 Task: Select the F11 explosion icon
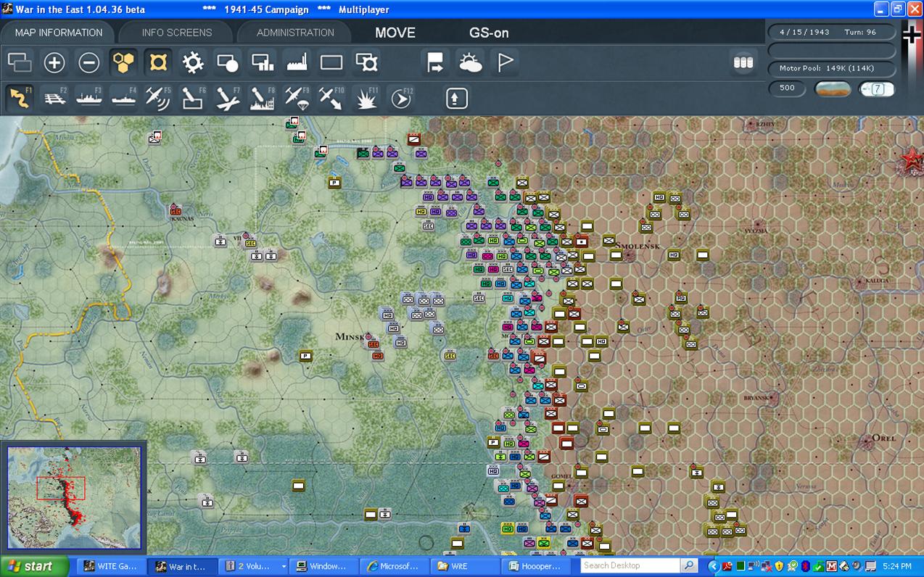(x=366, y=98)
